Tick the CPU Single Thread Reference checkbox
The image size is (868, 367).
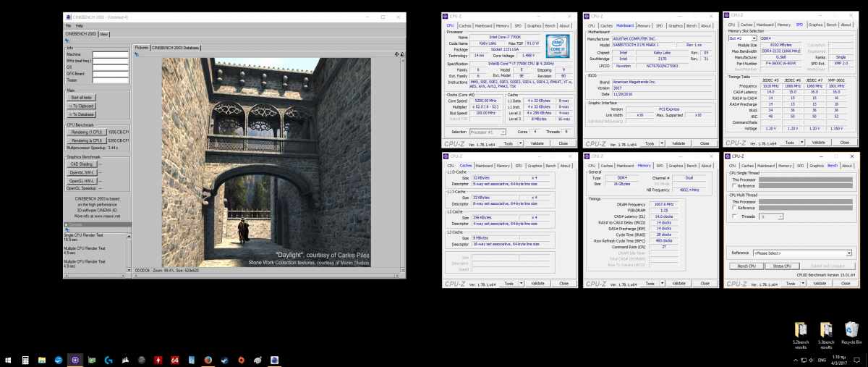coord(734,186)
